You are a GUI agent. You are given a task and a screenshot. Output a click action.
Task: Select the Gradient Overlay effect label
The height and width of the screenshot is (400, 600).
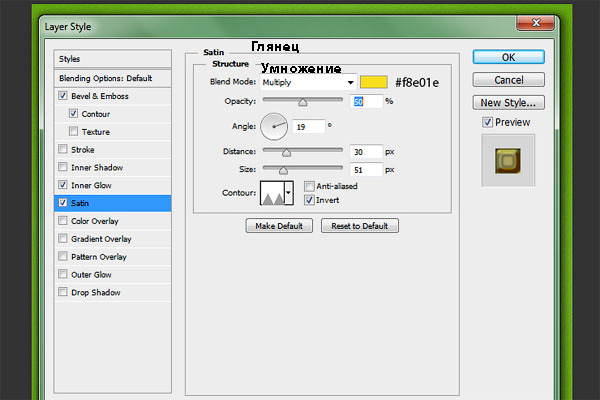[x=101, y=239]
